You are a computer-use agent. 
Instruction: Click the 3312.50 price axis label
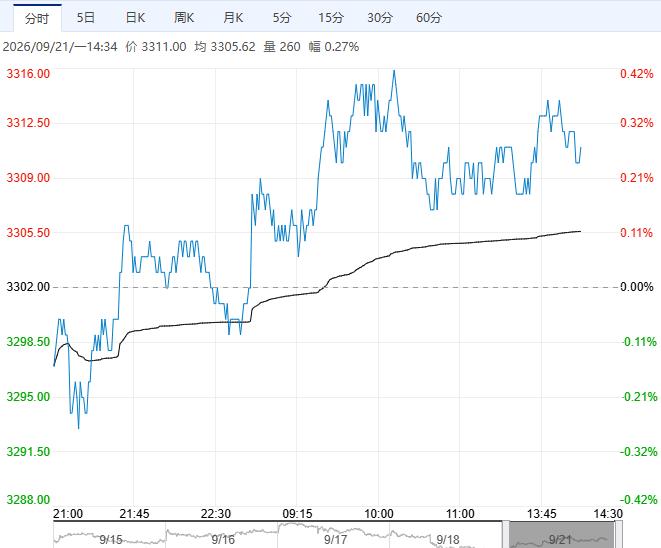tap(28, 123)
